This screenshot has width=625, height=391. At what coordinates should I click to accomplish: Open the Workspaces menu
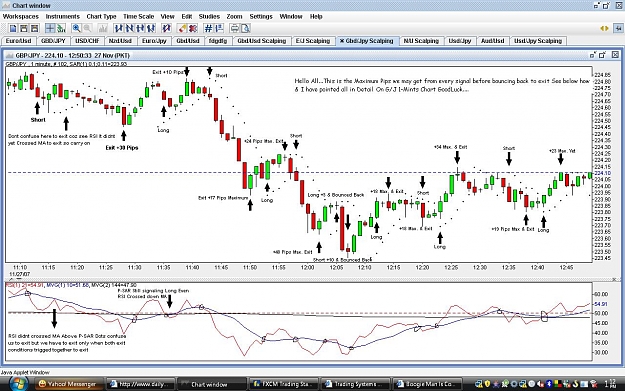21,16
